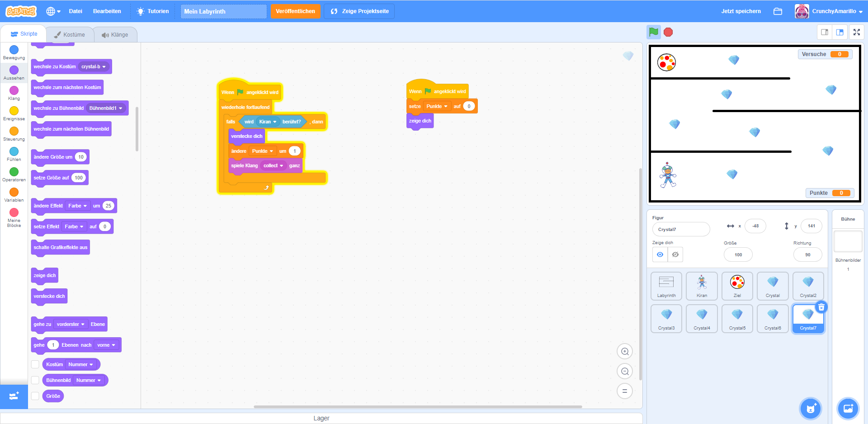This screenshot has width=868, height=424.
Task: Open the Lager backpack bar
Action: click(321, 418)
